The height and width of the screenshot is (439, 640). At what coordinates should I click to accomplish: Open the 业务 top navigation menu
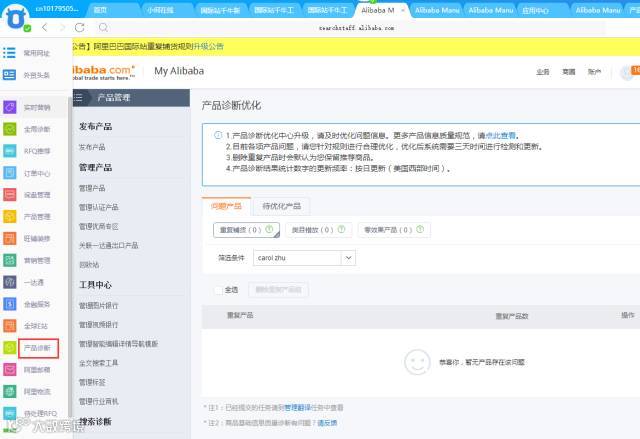[542, 72]
